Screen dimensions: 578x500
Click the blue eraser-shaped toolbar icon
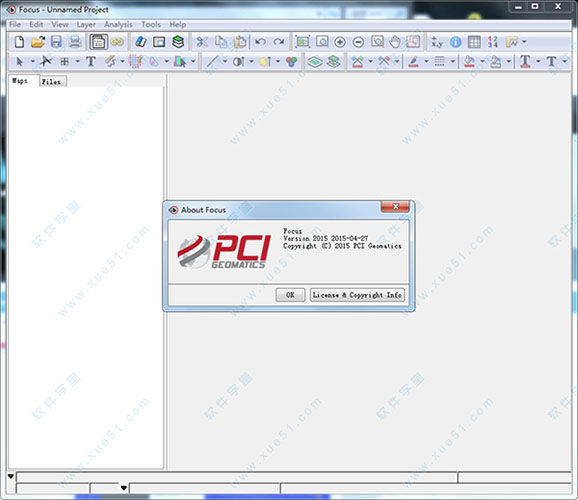[x=141, y=42]
